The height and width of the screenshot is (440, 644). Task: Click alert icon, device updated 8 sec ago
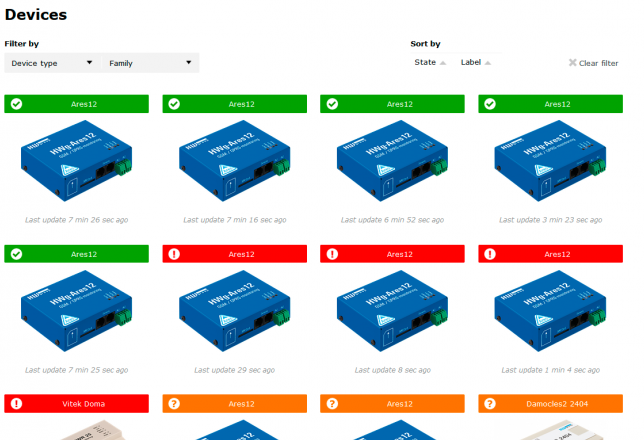[332, 254]
